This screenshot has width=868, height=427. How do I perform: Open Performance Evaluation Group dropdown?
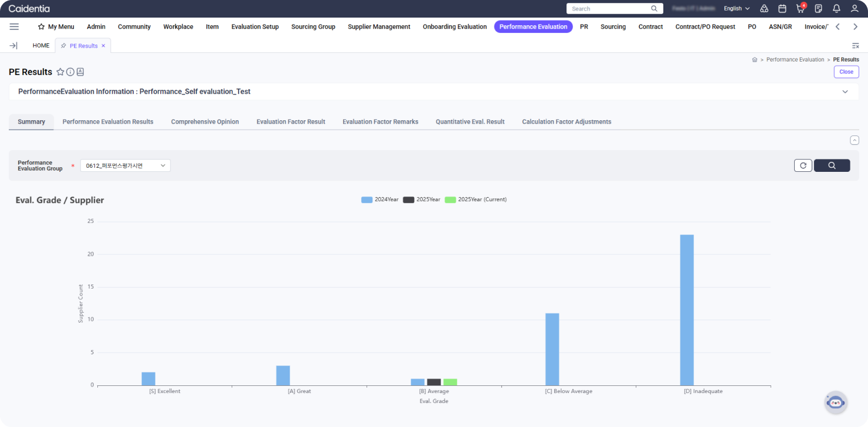[x=125, y=165]
